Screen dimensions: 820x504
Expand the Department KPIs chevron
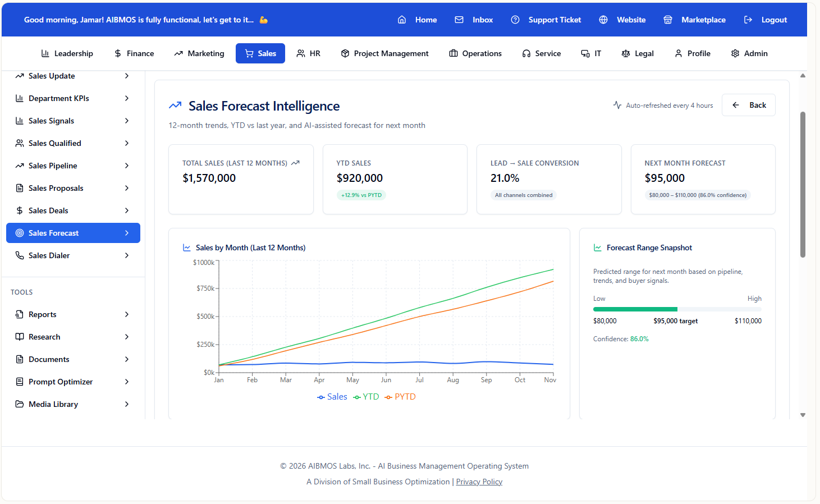[x=127, y=98]
